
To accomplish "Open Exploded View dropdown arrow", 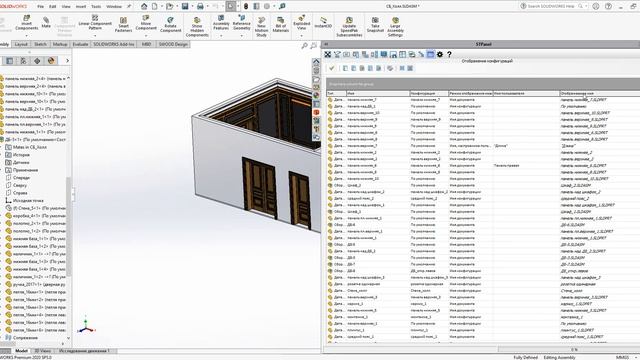I will (302, 36).
